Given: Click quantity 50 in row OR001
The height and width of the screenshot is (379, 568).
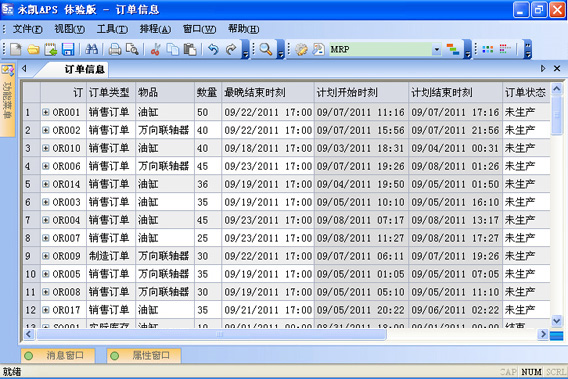Looking at the screenshot, I should pos(208,112).
